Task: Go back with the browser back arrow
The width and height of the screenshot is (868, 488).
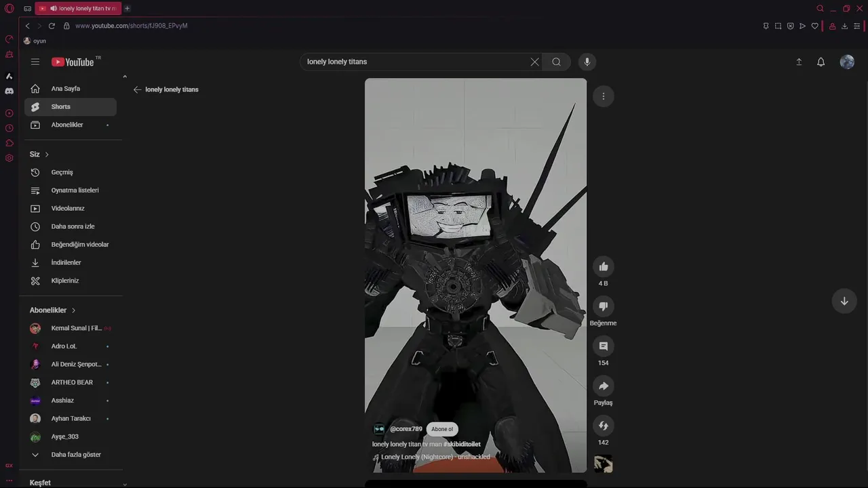Action: pos(27,26)
